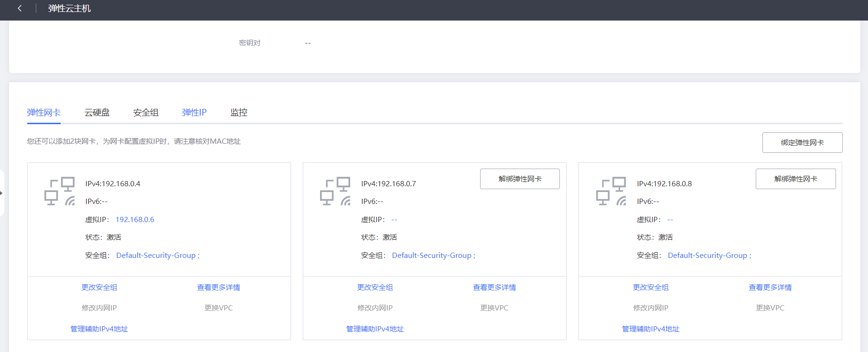Click 更改安全组 in the 192.168.0.7 card
868x352 pixels.
pyautogui.click(x=375, y=288)
